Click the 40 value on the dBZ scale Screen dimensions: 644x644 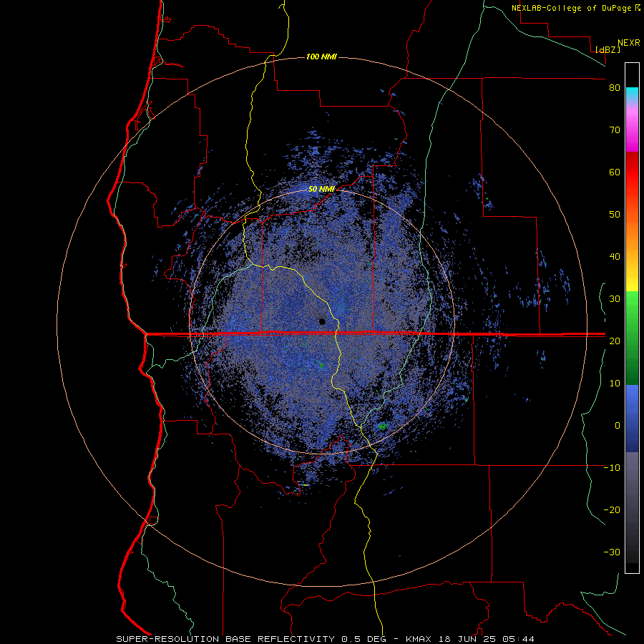(x=615, y=257)
